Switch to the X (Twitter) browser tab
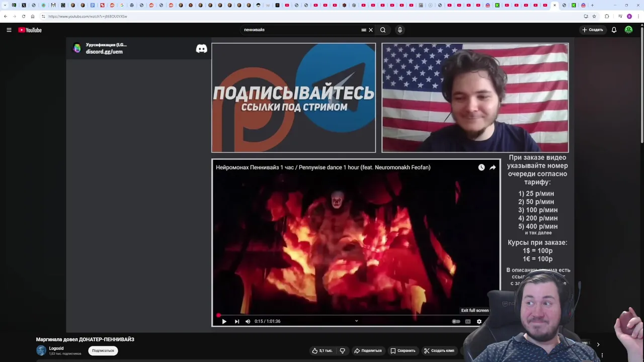The image size is (644, 362). [24, 5]
